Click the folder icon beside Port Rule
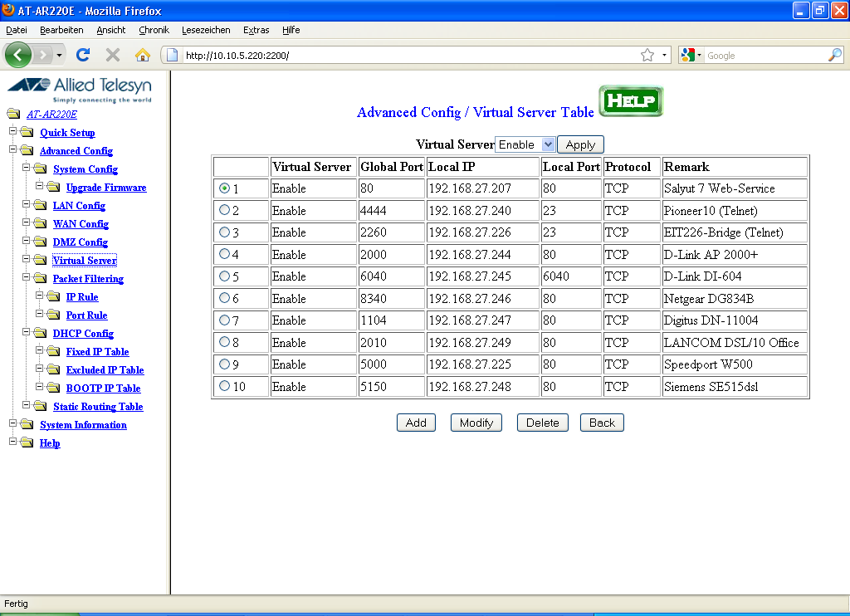This screenshot has width=850, height=616. [x=53, y=315]
